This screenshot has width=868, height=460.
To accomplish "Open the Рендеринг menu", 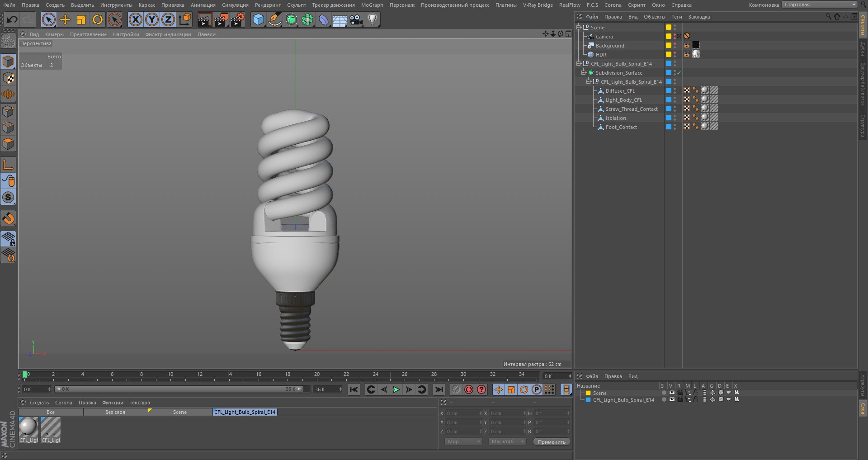I will pyautogui.click(x=268, y=5).
